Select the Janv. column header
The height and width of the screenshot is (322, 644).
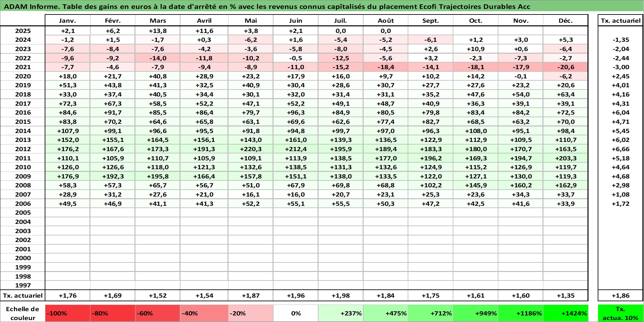coord(67,20)
